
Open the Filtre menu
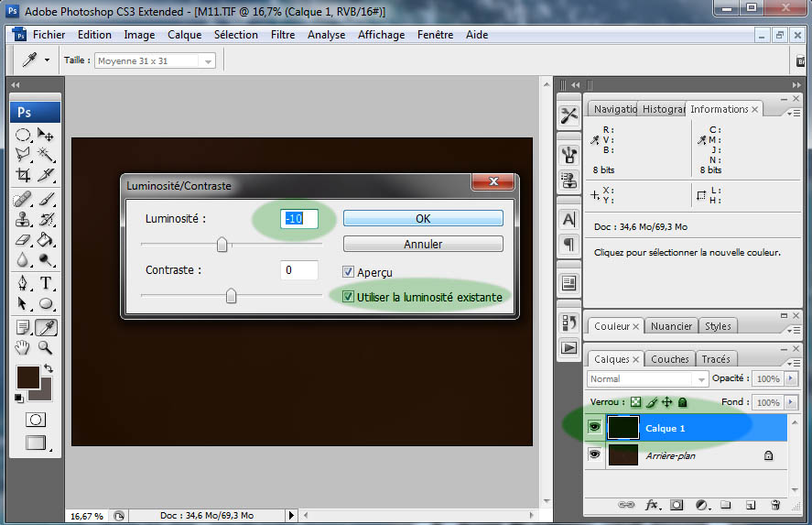[x=283, y=35]
